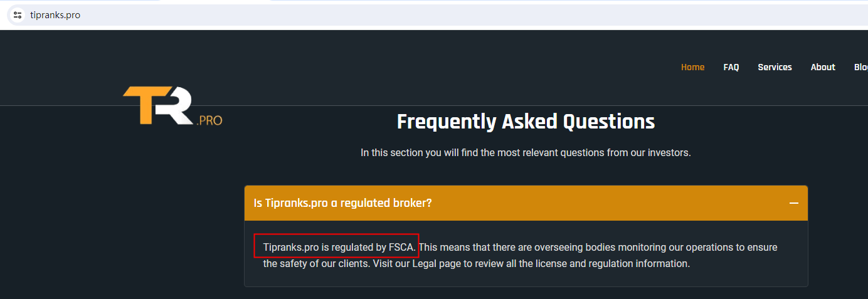Click the word "FSCA" in the answer
The image size is (868, 299).
tap(401, 248)
